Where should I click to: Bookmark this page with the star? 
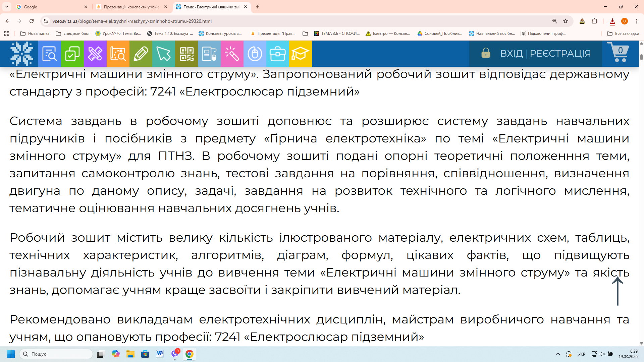(x=566, y=21)
